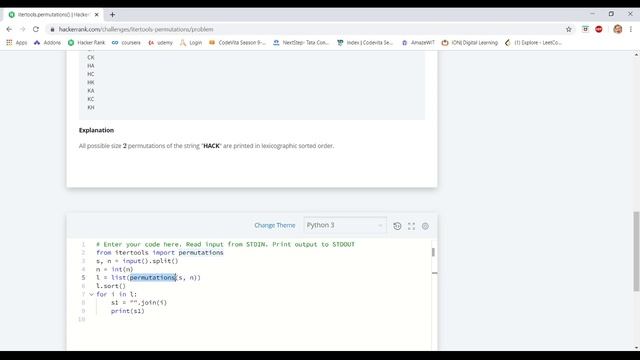Image resolution: width=640 pixels, height=360 pixels.
Task: Open the Apps bookmark
Action: click(x=17, y=42)
